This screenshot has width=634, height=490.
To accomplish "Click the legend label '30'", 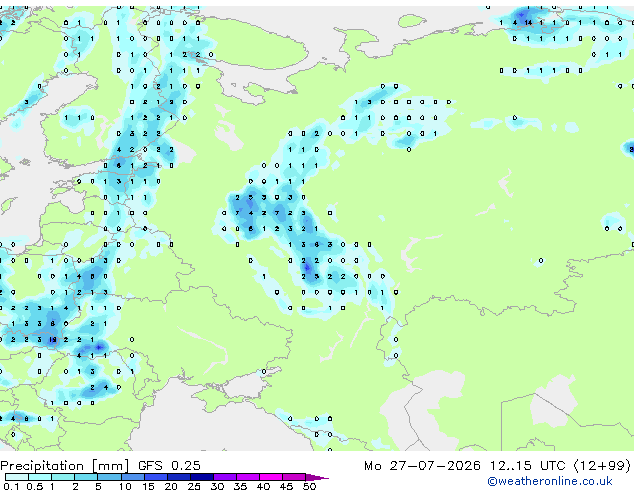I will (x=217, y=486).
